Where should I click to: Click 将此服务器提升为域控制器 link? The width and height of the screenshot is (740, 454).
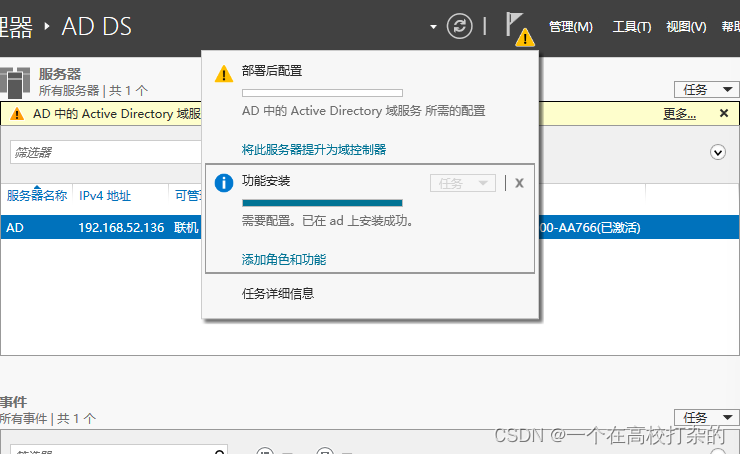click(314, 150)
